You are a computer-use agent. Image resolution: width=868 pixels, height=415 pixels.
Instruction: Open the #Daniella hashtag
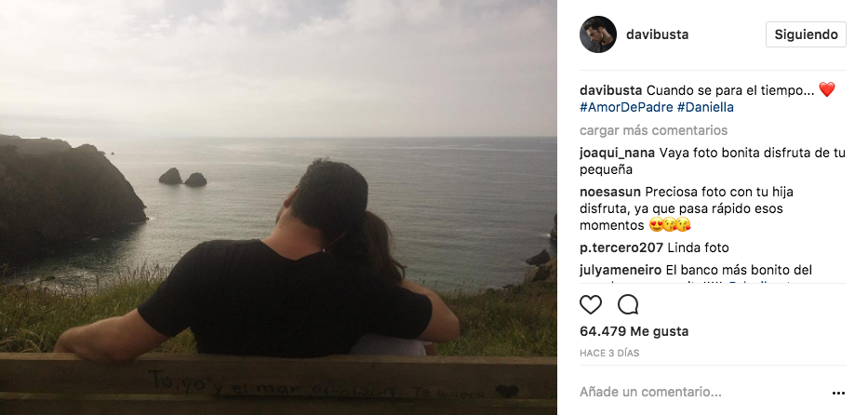tap(705, 107)
